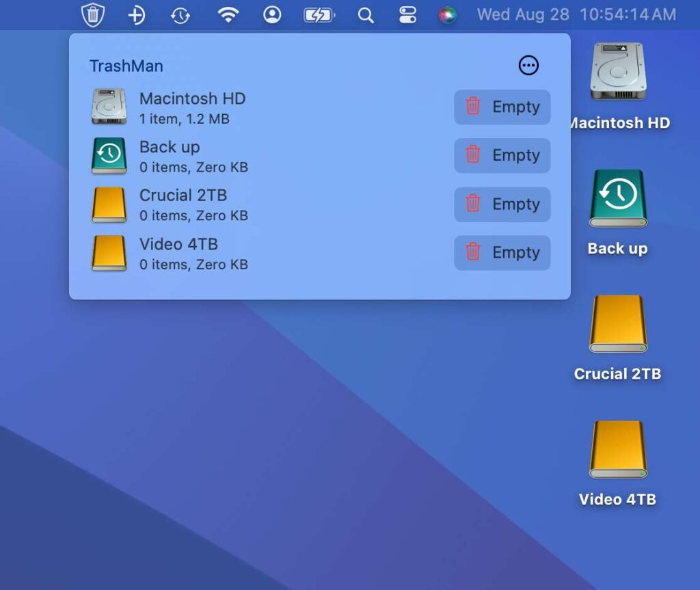Open the TrashMan menu bar icon
Viewport: 700px width, 590px height.
coord(92,14)
